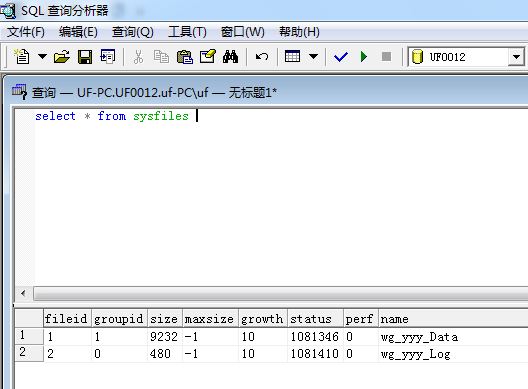Select the wg_yyy_Data cell in results

(x=419, y=337)
